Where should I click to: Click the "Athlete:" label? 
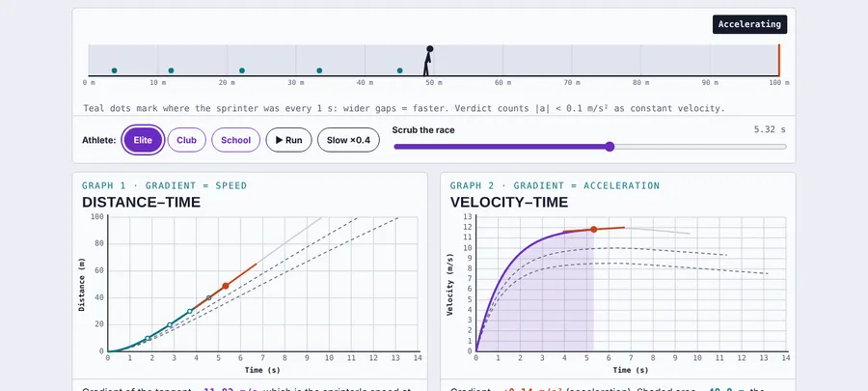(99, 140)
